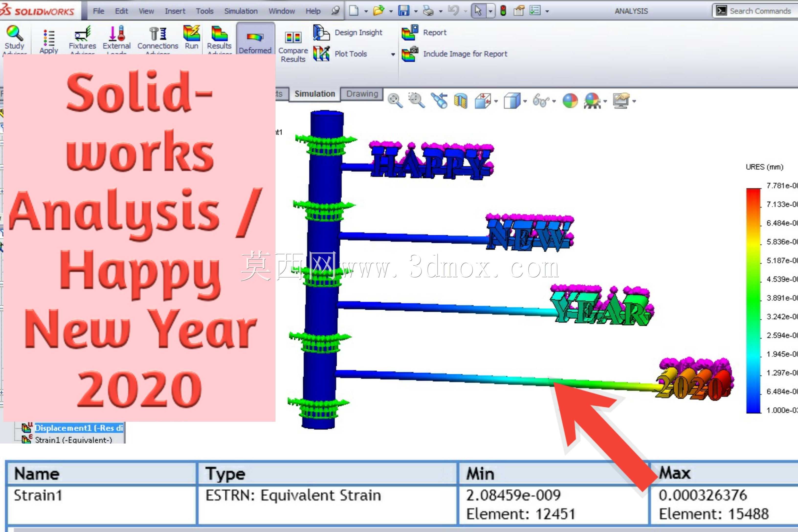This screenshot has height=532, width=798.
Task: Expand View Orientation dropdown arrow
Action: click(x=496, y=101)
